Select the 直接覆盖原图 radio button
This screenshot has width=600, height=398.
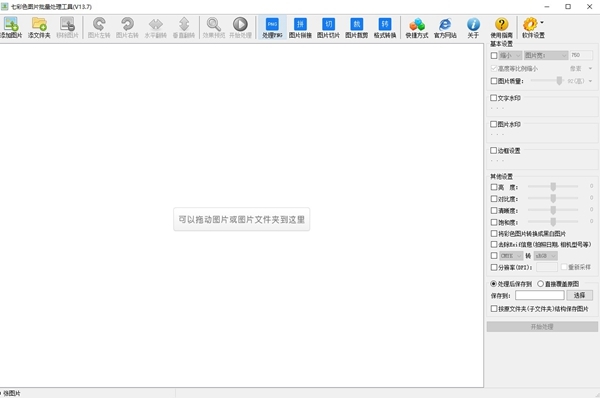541,284
